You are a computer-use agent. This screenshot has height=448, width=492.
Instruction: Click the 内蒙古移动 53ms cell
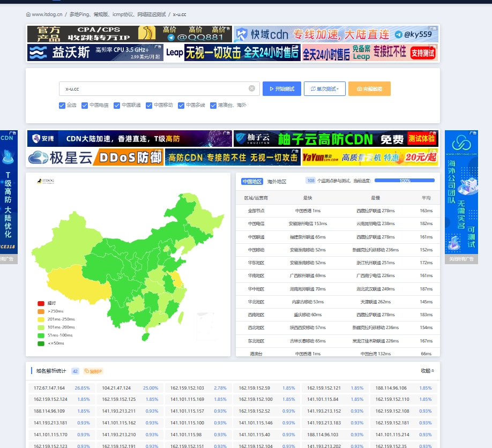pyautogui.click(x=308, y=302)
